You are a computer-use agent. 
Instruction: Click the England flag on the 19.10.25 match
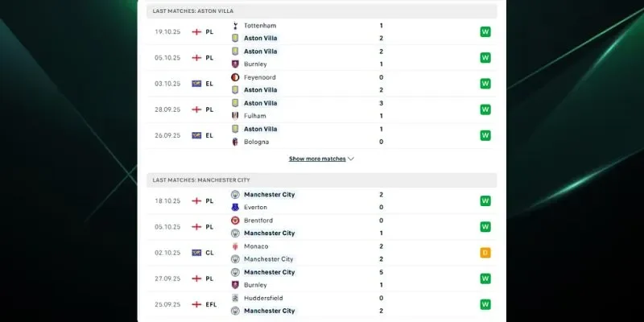pyautogui.click(x=196, y=32)
